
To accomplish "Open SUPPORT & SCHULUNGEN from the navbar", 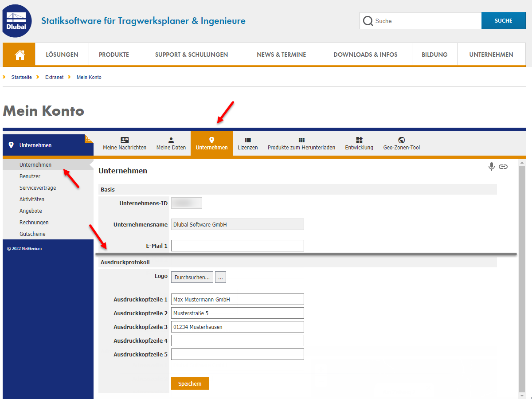I will 191,54.
